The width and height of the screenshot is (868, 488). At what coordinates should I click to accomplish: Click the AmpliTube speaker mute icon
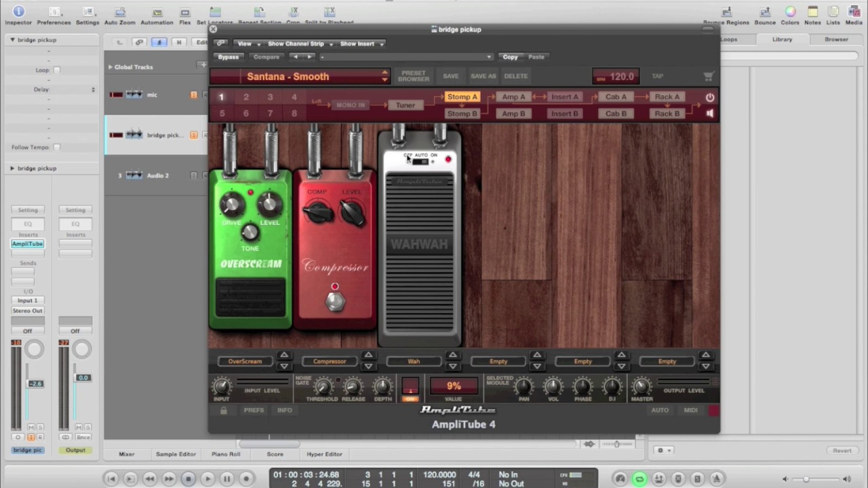click(x=710, y=113)
